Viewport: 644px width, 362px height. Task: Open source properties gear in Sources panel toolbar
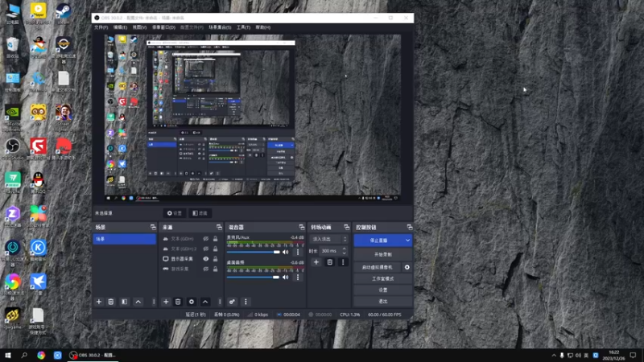tap(192, 302)
